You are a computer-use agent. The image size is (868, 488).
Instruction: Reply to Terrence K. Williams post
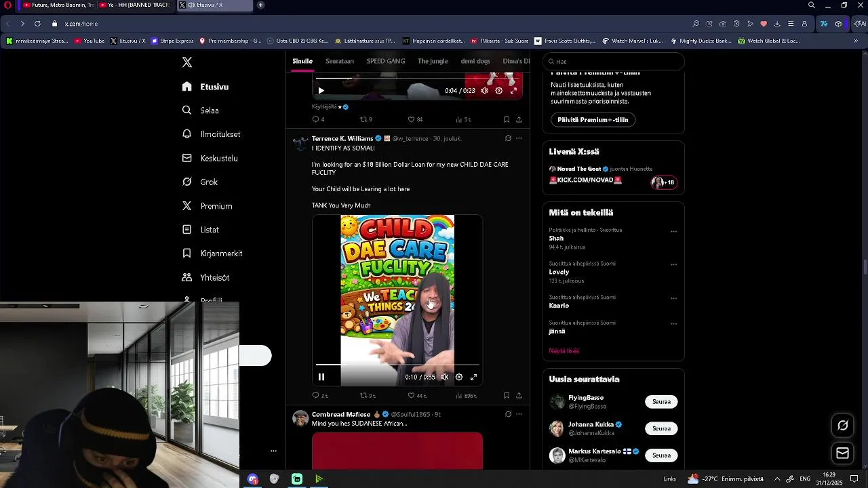coord(319,395)
